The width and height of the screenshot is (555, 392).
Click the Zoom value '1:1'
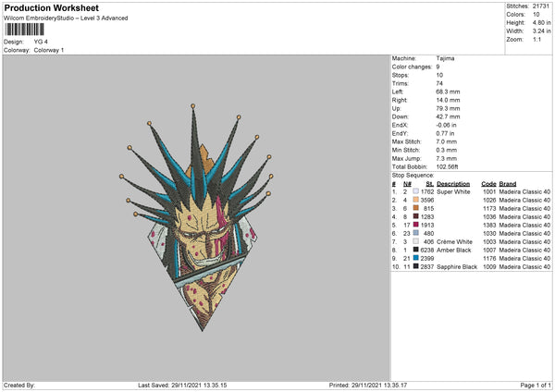[536, 39]
